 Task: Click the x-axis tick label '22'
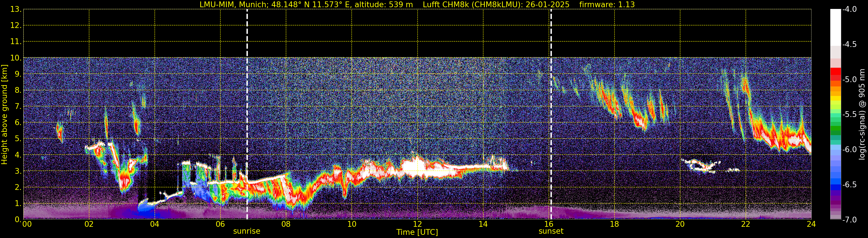click(746, 224)
